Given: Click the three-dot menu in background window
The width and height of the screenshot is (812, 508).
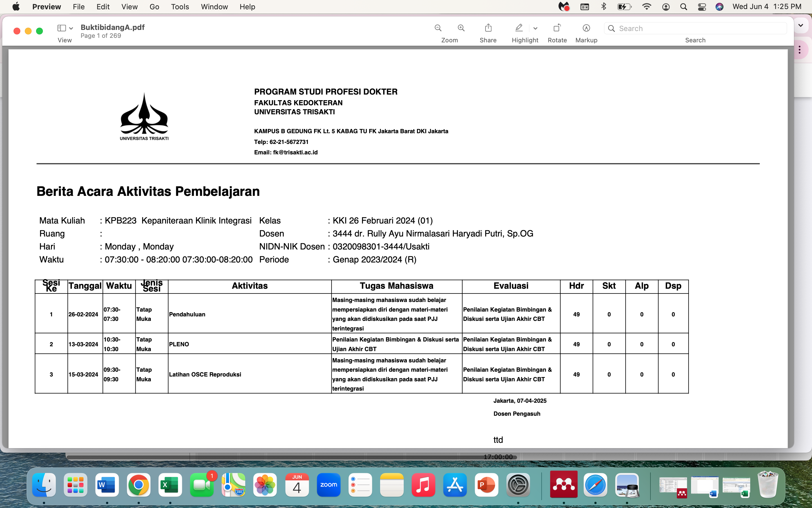Looking at the screenshot, I should tap(800, 50).
